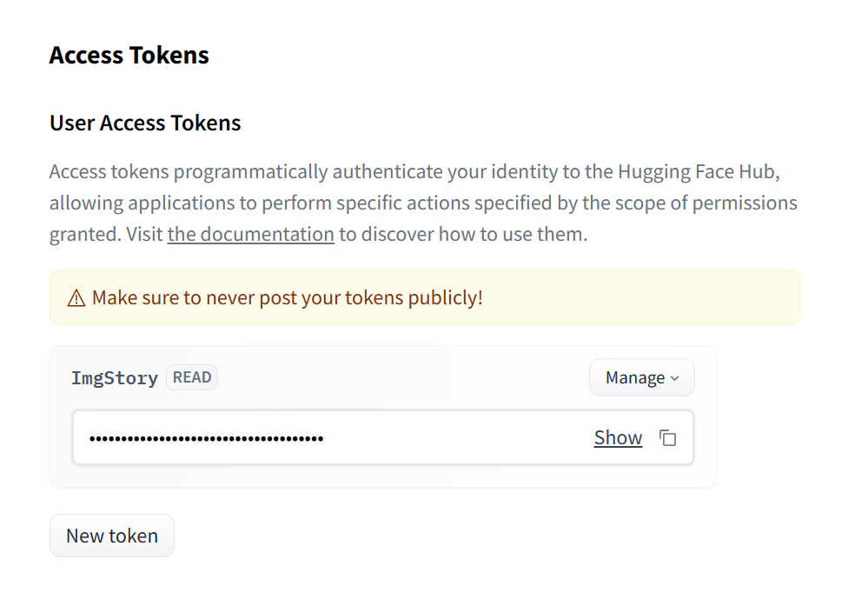Click the Hugging Face Hub text in description
This screenshot has height=606, width=868.
click(x=698, y=171)
